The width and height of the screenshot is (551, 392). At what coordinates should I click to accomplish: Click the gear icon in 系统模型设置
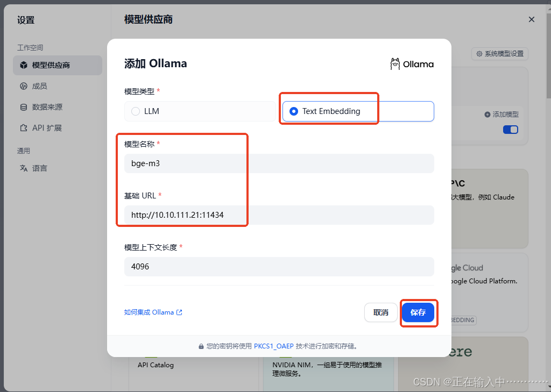tap(479, 54)
